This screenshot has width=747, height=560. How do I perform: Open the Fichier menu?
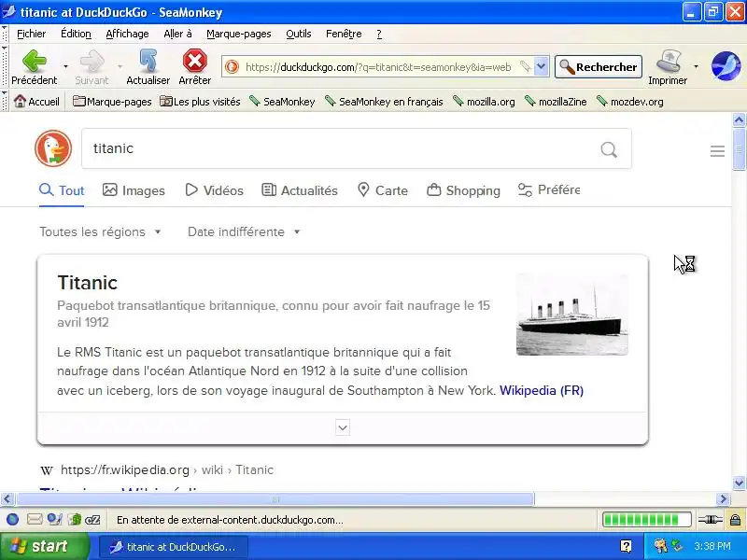[32, 34]
